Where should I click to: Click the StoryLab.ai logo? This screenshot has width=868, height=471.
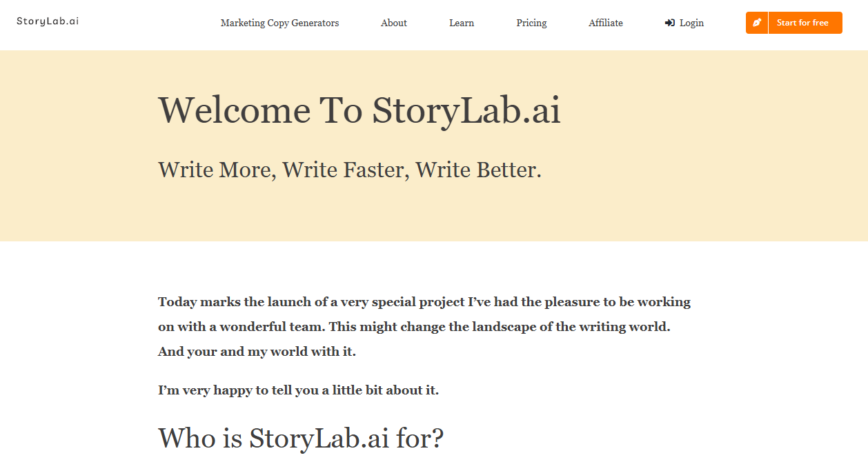click(48, 21)
